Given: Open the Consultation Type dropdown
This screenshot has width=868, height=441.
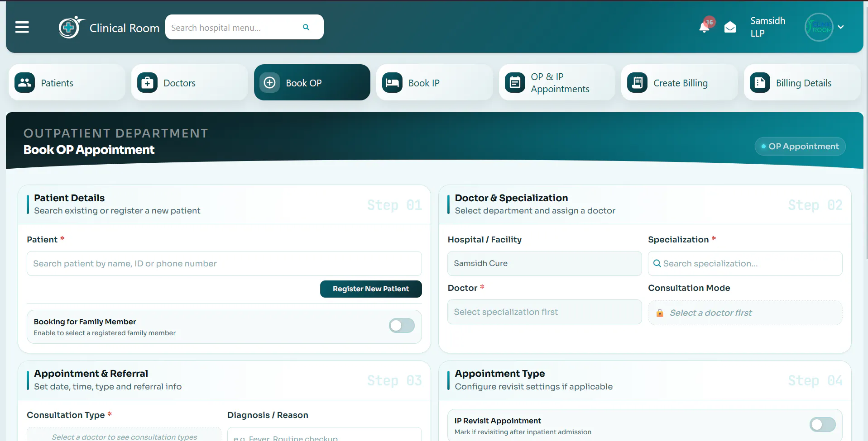Looking at the screenshot, I should click(x=124, y=435).
